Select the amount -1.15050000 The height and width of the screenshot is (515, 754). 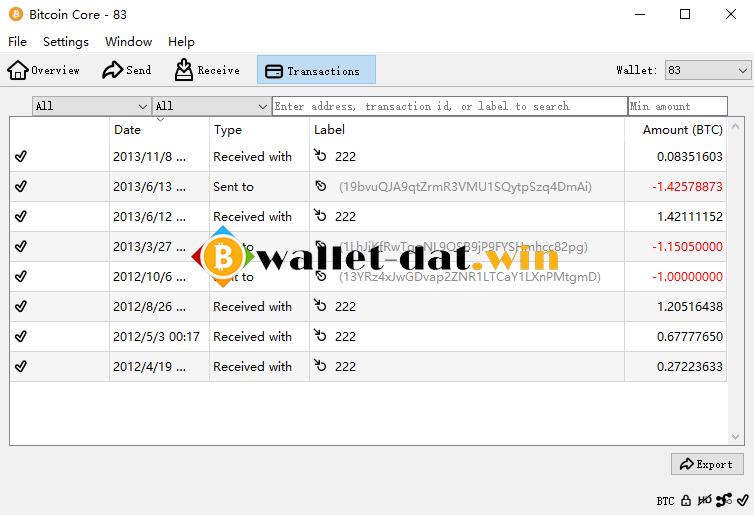tap(687, 247)
